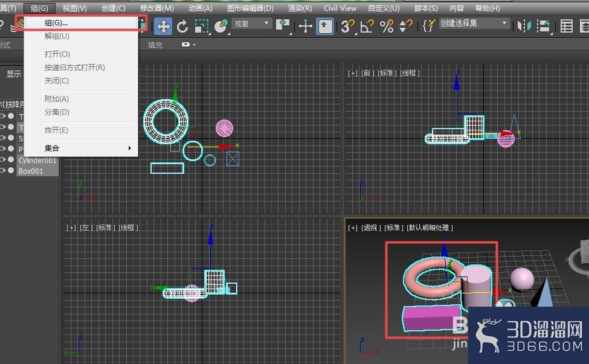Open the [线框] menu in front viewport
Image resolution: width=589 pixels, height=364 pixels.
[x=410, y=73]
